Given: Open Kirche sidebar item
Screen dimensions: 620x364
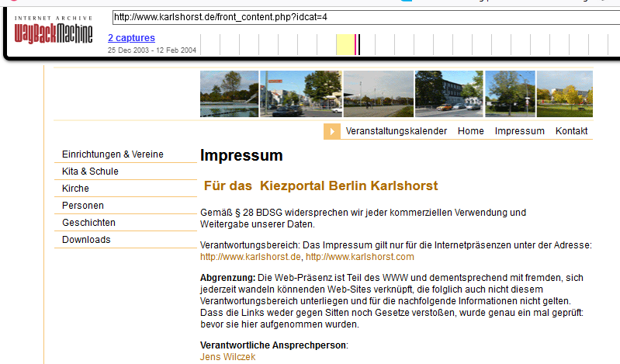Looking at the screenshot, I should coord(75,189).
